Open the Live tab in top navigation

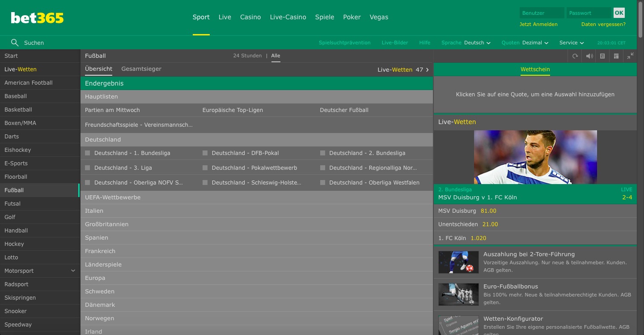[x=225, y=17]
